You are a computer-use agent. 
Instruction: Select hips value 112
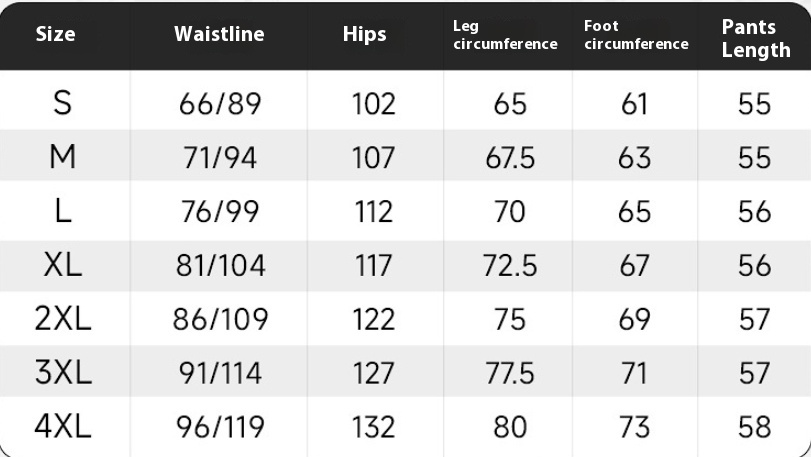click(373, 211)
